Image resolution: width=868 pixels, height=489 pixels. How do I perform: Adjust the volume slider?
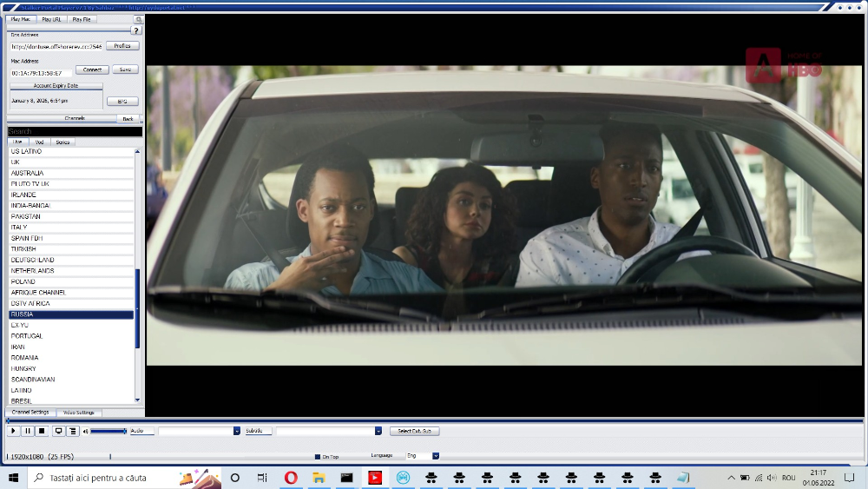click(108, 431)
